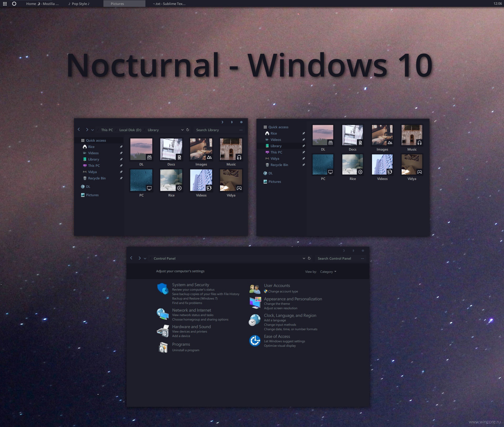Open Change account type link

click(x=283, y=291)
